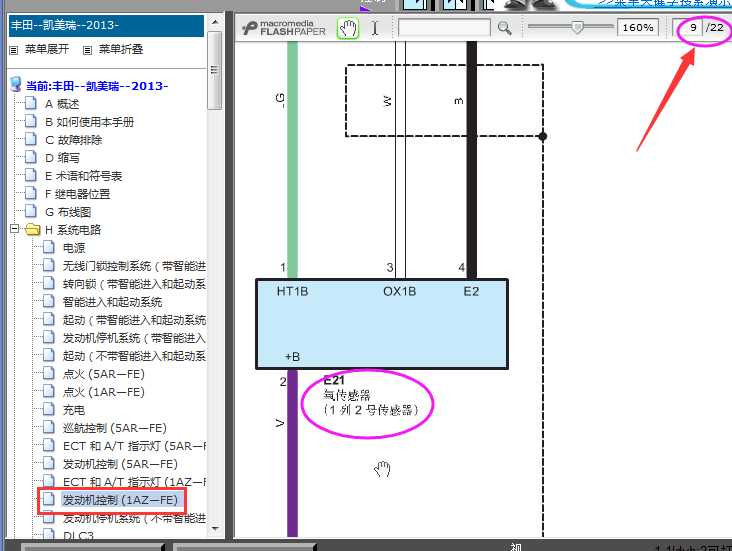Screen dimensions: 732x551
Task: Click the zoom slider handle
Action: coord(577,28)
